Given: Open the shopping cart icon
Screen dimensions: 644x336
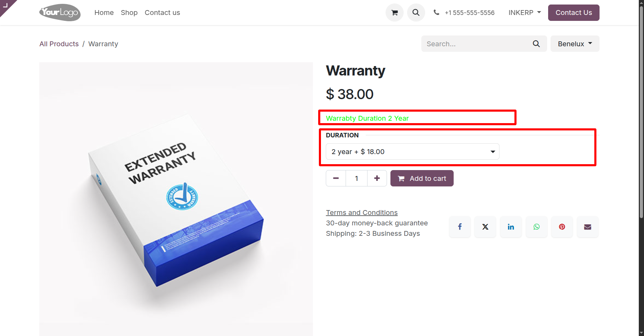Looking at the screenshot, I should 394,13.
